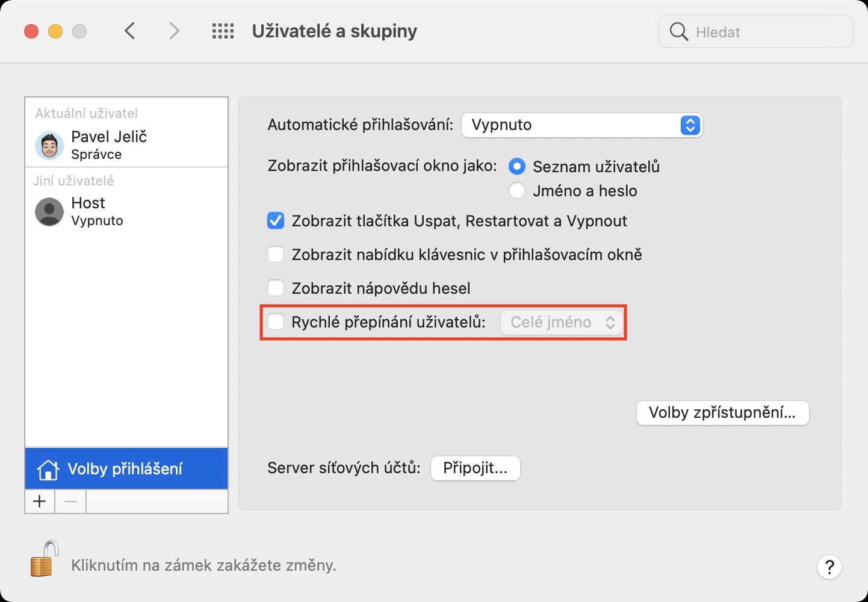Click the back navigation arrow

click(129, 31)
